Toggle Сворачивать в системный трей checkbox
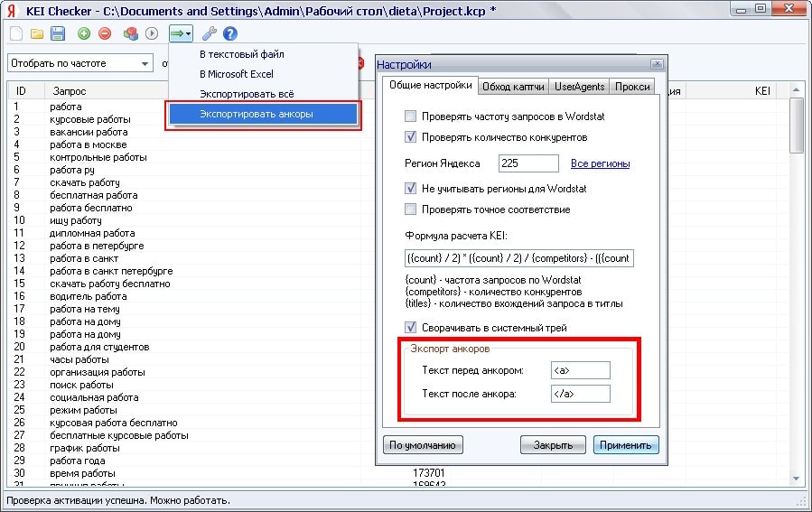 point(410,327)
